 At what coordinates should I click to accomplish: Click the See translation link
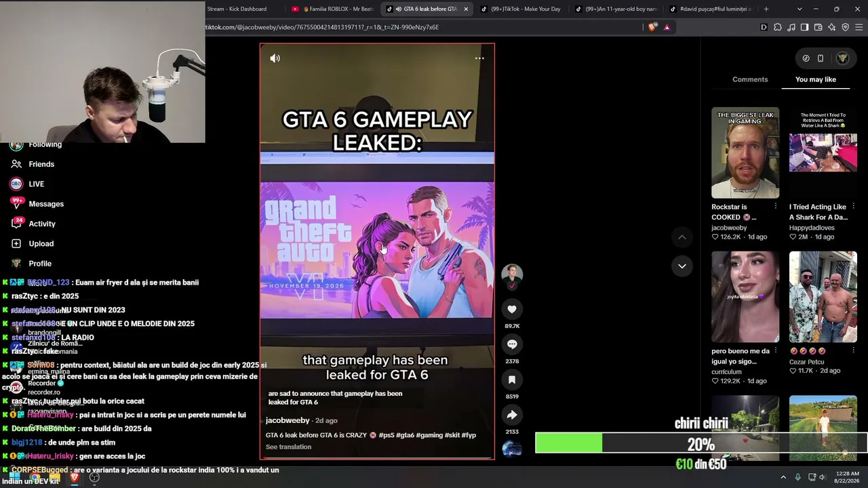(288, 447)
